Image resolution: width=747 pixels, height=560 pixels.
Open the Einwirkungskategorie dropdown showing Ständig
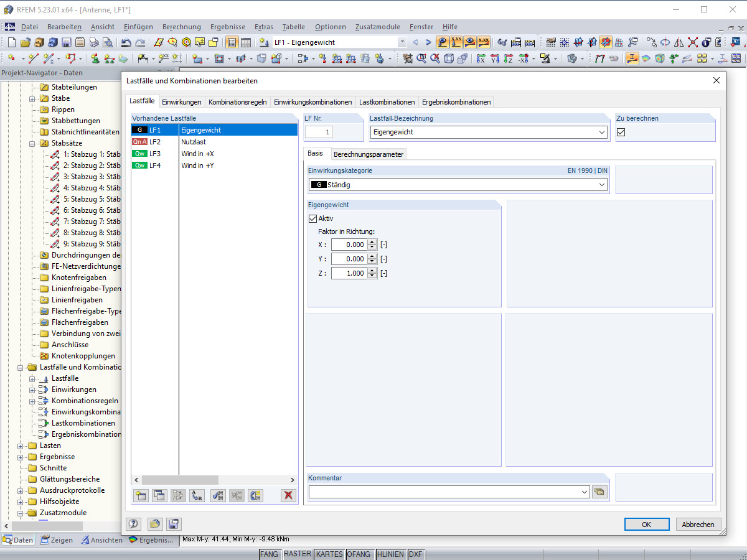[x=601, y=184]
